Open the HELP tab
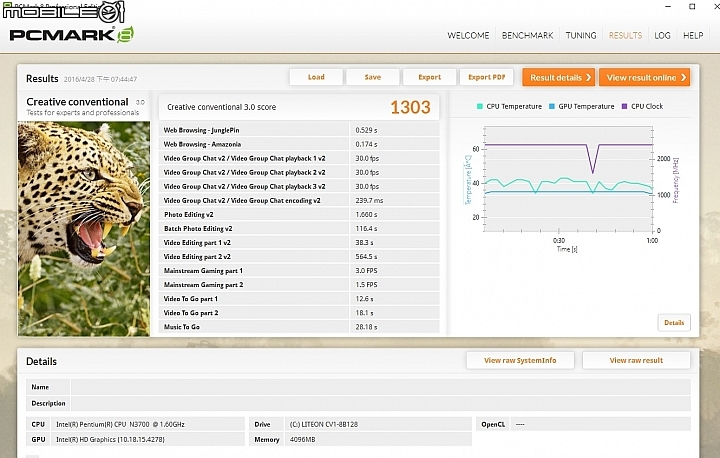This screenshot has height=458, width=720. click(x=693, y=35)
